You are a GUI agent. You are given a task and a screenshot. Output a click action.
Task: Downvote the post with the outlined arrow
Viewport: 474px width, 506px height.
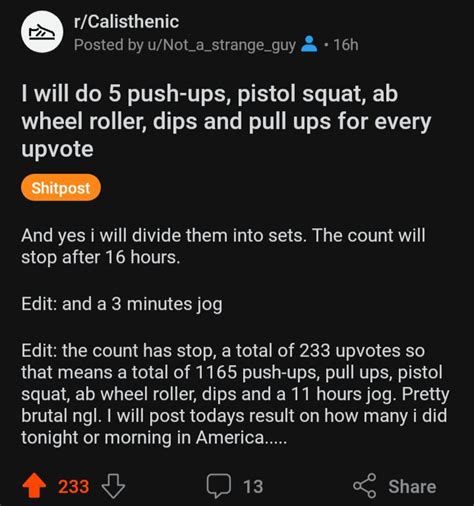point(113,486)
